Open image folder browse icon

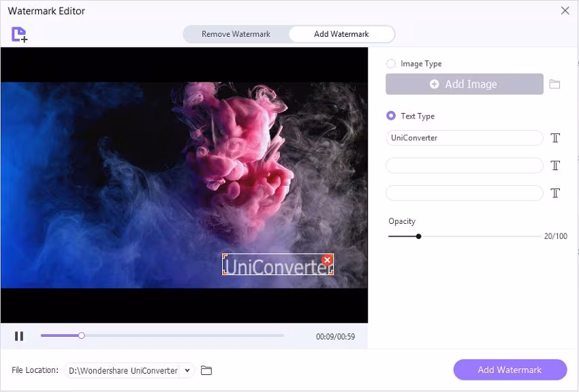pos(554,84)
